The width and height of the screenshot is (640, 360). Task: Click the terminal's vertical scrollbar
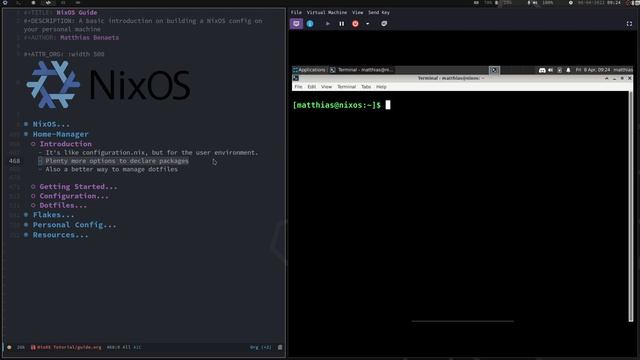tap(631, 206)
